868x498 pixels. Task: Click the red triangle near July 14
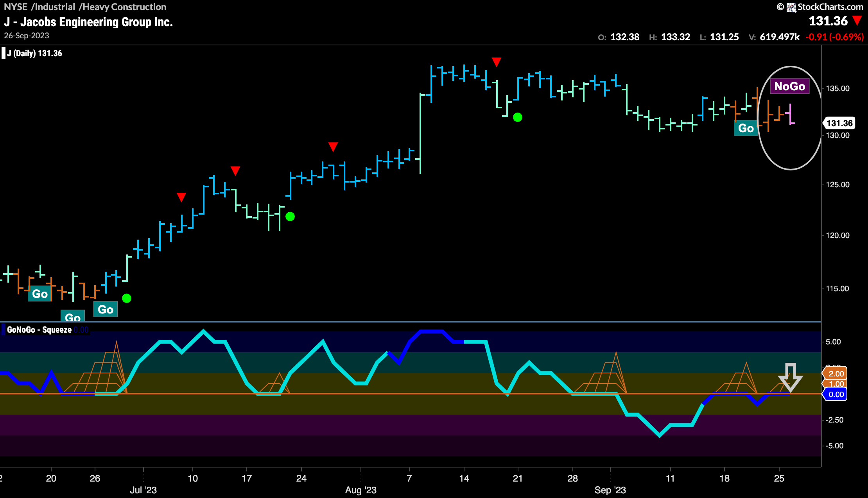click(x=235, y=171)
